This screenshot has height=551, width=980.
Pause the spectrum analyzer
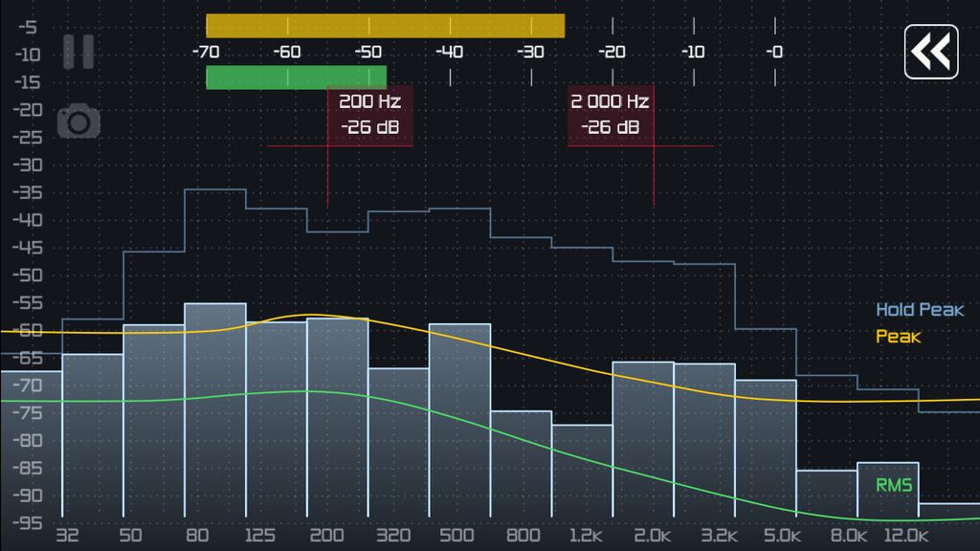coord(78,54)
